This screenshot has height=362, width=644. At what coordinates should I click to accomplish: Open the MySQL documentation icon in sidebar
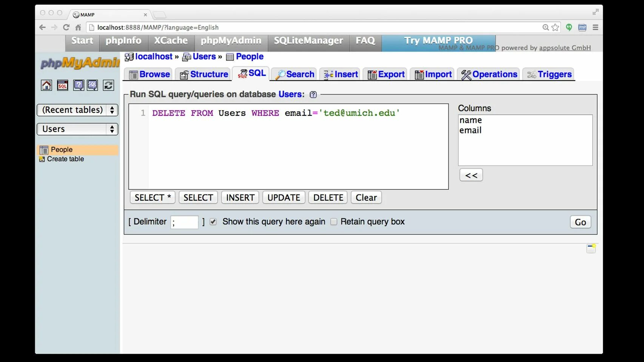[92, 85]
